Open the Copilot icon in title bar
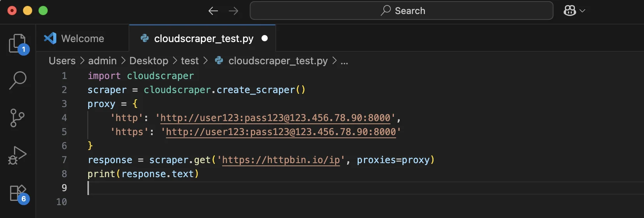Image resolution: width=644 pixels, height=218 pixels. pos(570,11)
